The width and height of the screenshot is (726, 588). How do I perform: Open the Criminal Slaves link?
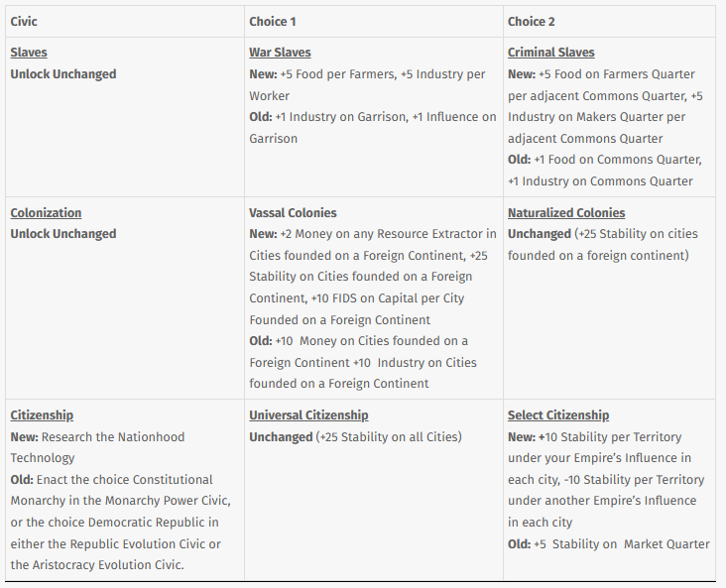click(x=551, y=53)
